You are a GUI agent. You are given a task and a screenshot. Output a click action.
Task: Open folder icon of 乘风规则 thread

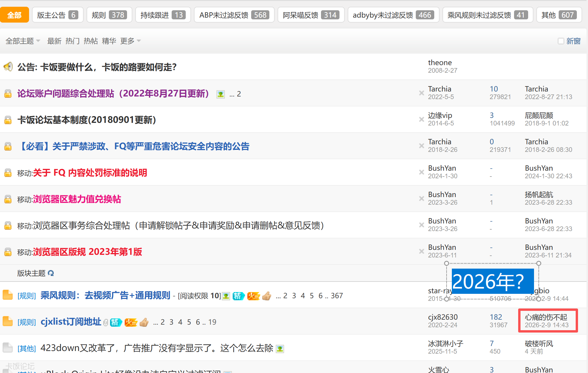point(8,295)
